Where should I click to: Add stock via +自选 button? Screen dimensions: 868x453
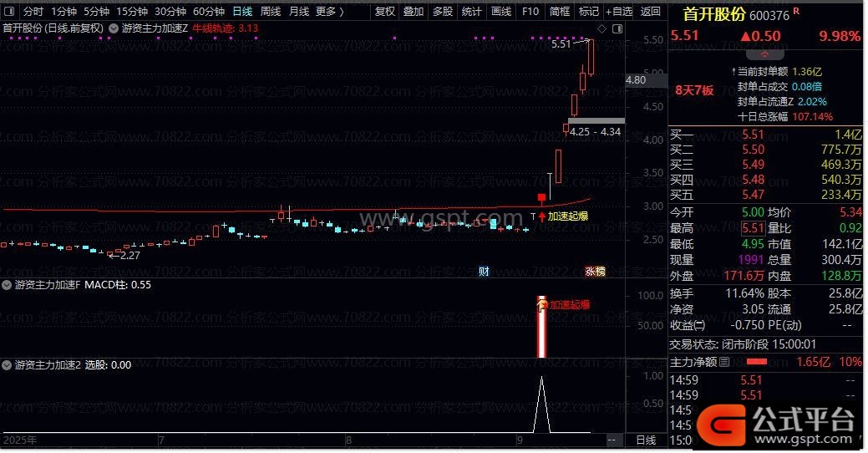(618, 11)
